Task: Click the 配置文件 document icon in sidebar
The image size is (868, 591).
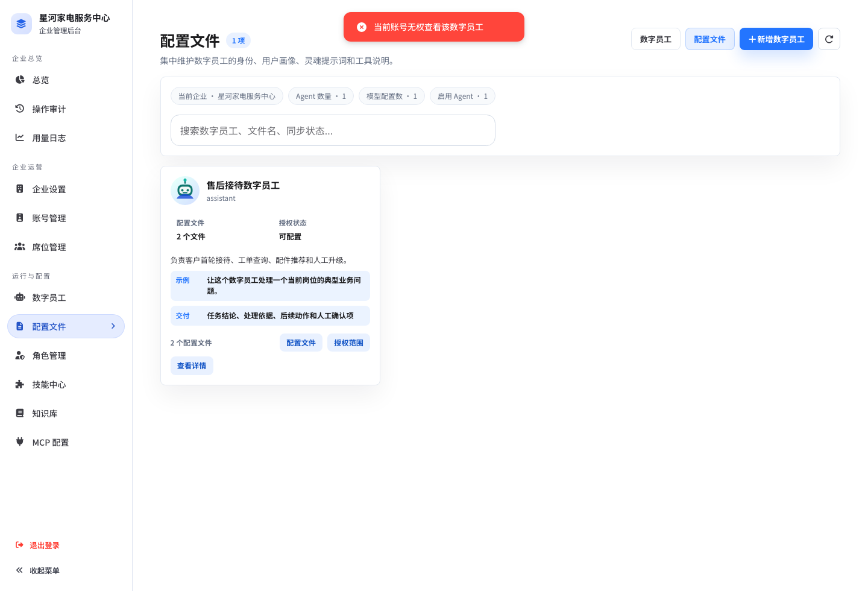Action: pyautogui.click(x=20, y=326)
